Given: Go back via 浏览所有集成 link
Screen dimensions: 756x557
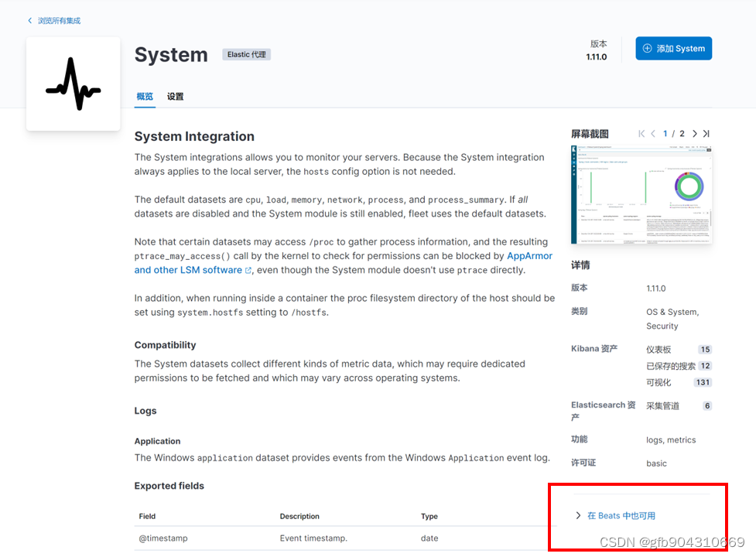Looking at the screenshot, I should pyautogui.click(x=54, y=21).
